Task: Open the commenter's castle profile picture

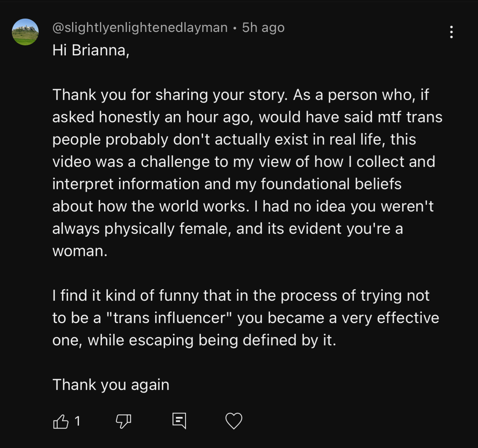Action: tap(25, 32)
